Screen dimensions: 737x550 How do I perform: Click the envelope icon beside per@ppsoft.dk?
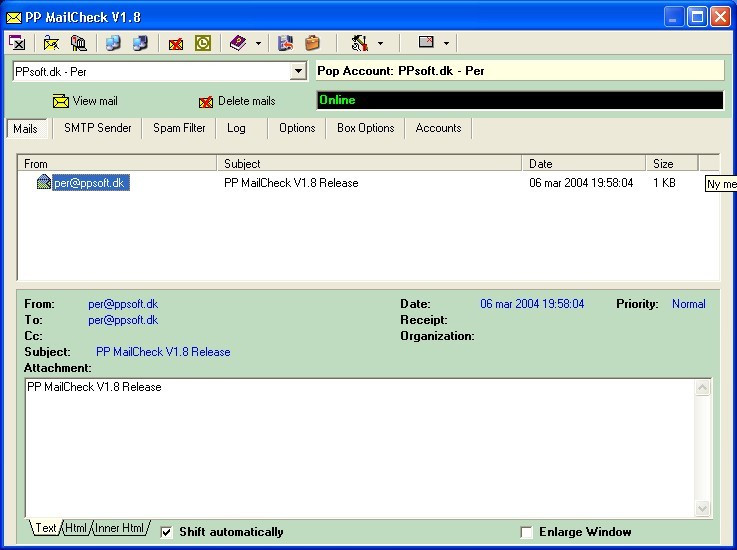tap(44, 182)
